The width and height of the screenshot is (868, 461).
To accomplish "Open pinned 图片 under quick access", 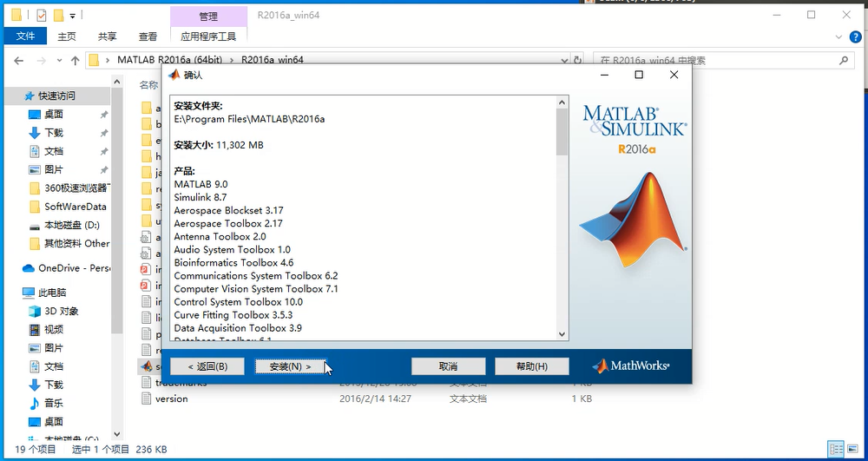I will click(x=54, y=169).
